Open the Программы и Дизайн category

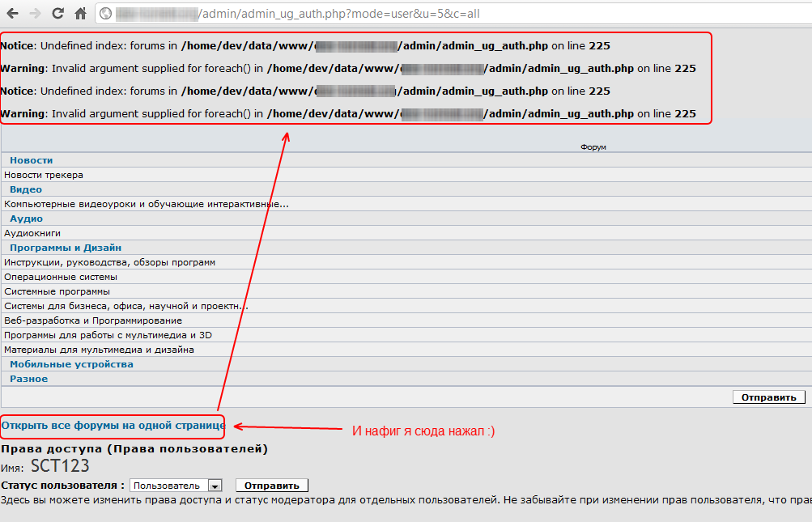[66, 248]
